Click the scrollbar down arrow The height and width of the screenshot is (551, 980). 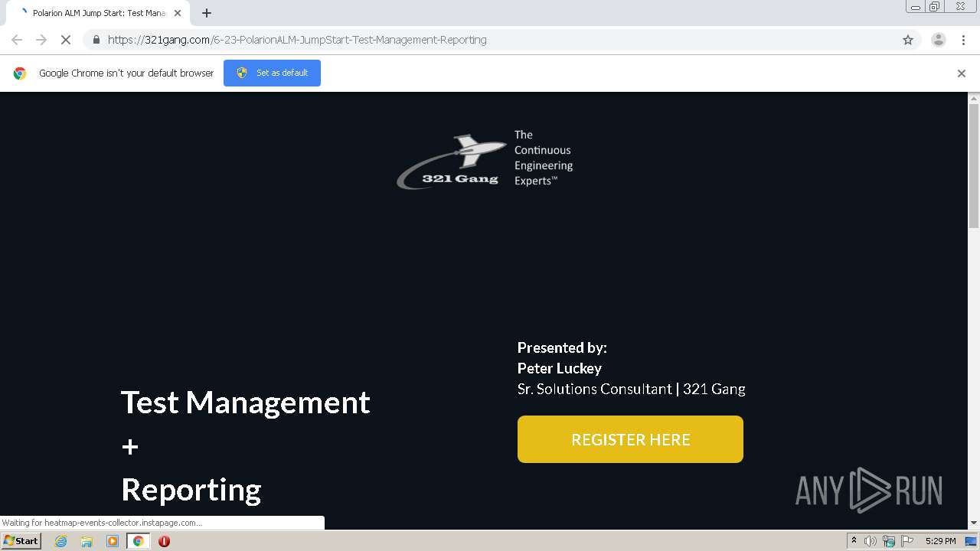tap(974, 523)
